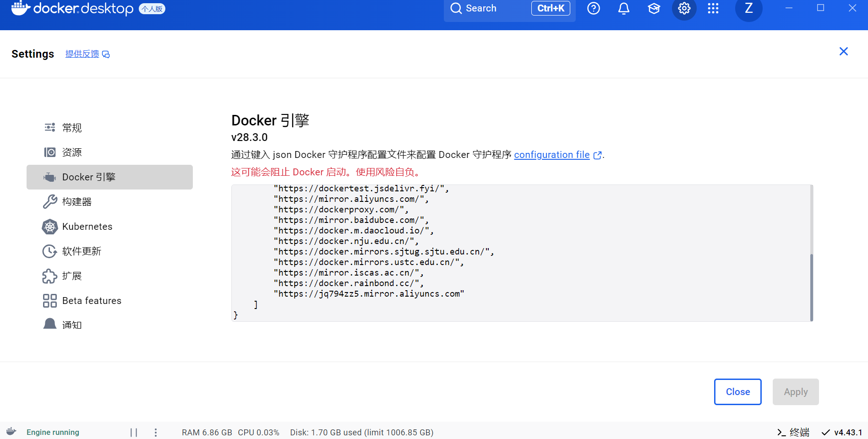Click the docker.rainbond.cc mirror line
Viewport: 868px width, 439px height.
click(x=349, y=283)
